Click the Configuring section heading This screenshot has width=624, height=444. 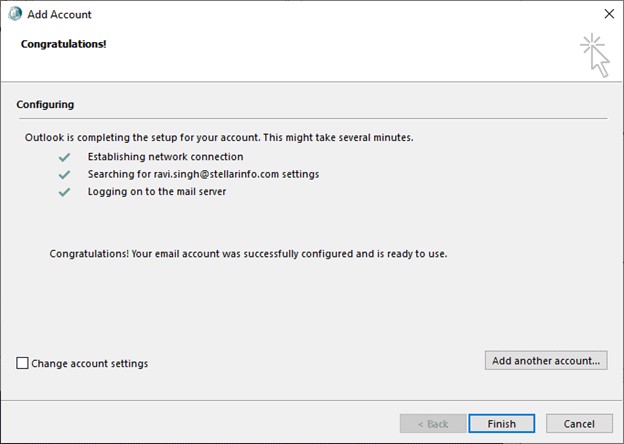45,105
